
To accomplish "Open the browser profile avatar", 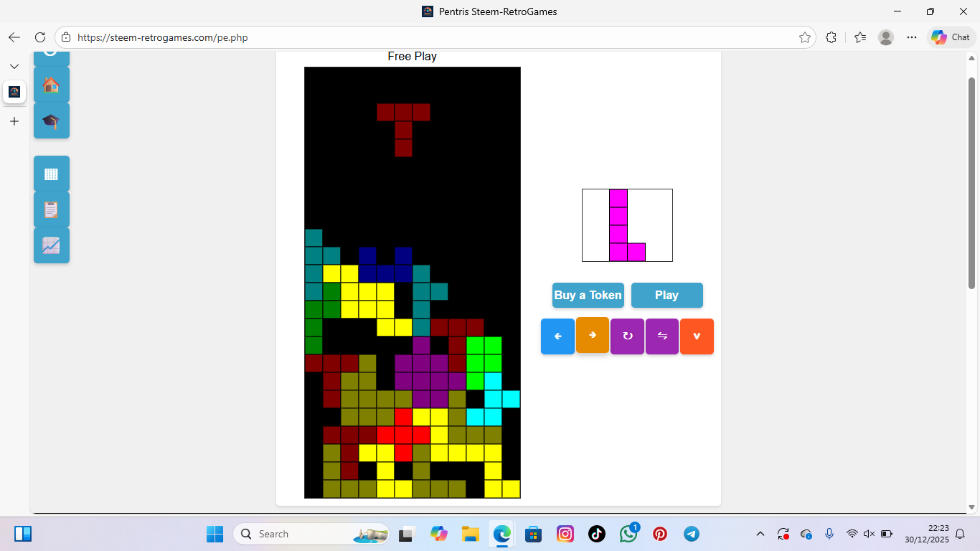I will click(886, 37).
